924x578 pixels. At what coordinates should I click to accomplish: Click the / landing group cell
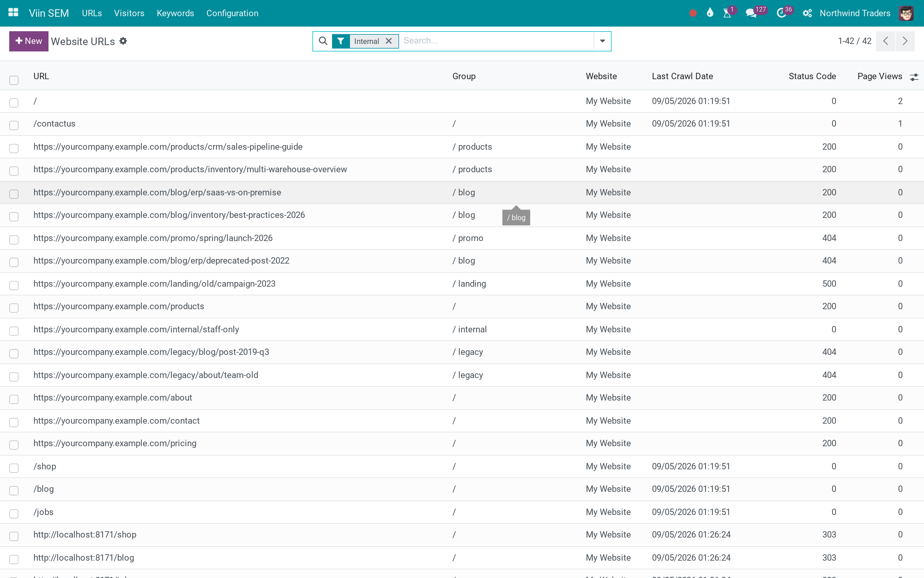coord(469,284)
